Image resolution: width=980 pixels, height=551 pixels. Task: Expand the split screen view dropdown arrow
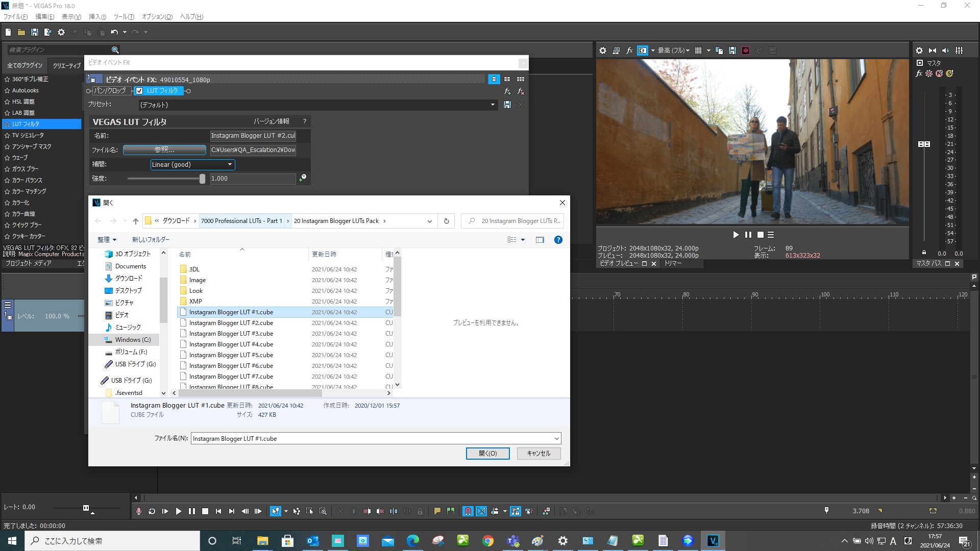coord(653,51)
